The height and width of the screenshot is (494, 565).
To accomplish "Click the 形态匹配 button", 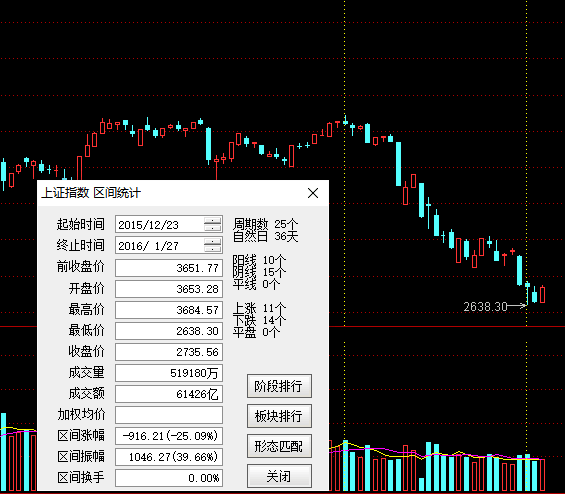I will pos(279,446).
